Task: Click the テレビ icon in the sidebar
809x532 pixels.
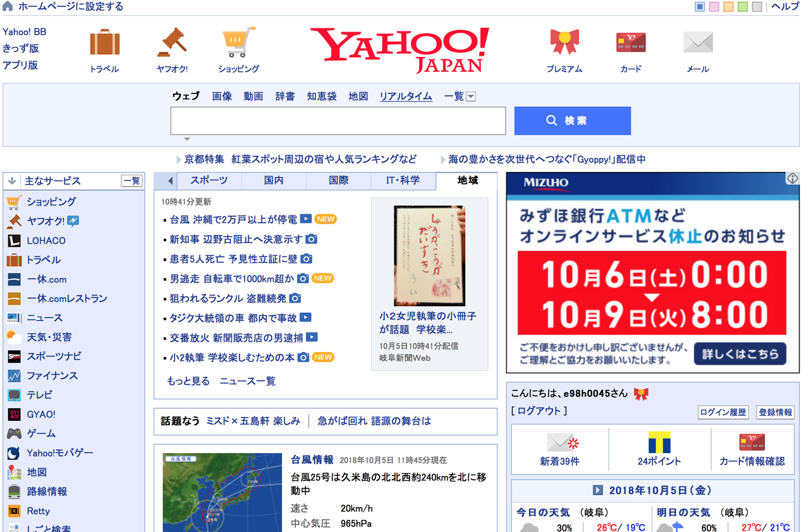Action: pos(14,395)
